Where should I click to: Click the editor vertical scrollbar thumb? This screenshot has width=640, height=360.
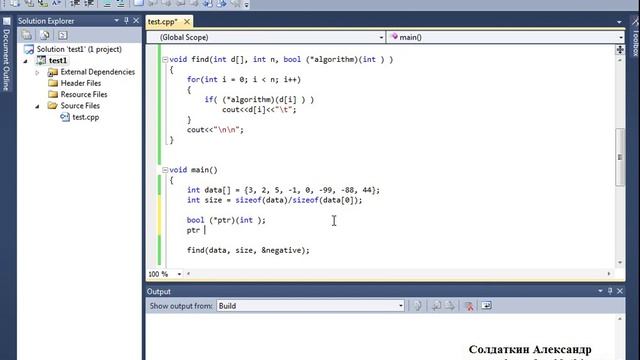[620, 157]
